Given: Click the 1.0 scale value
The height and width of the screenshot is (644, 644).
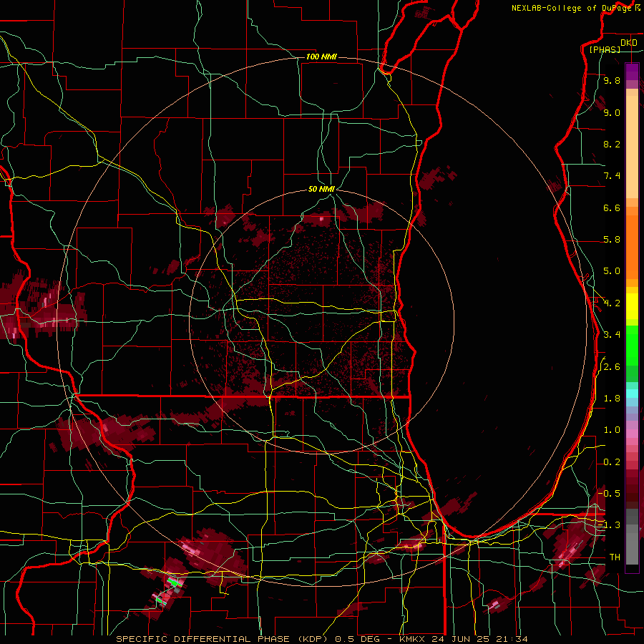Looking at the screenshot, I should coord(612,430).
